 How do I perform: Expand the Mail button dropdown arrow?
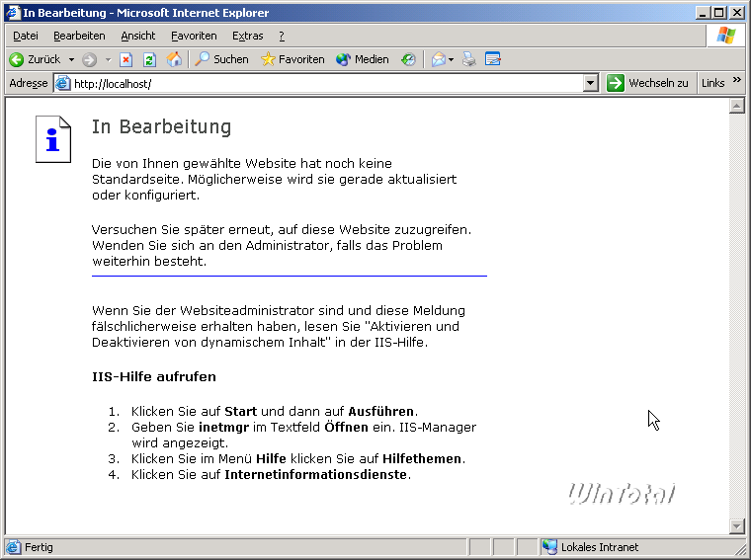click(x=452, y=60)
